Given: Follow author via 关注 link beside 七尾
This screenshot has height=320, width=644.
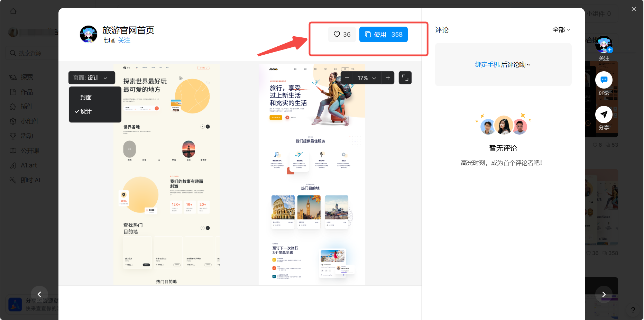Looking at the screenshot, I should (124, 40).
